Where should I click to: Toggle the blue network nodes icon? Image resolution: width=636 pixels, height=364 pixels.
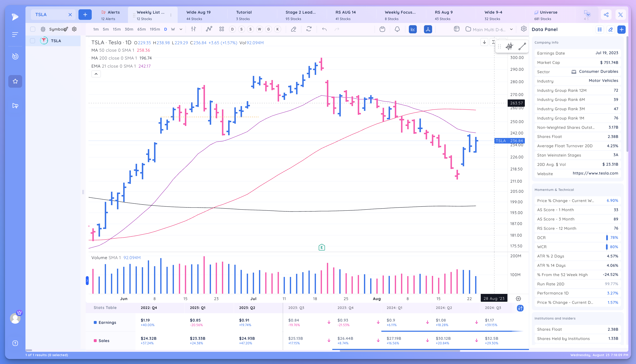[428, 29]
